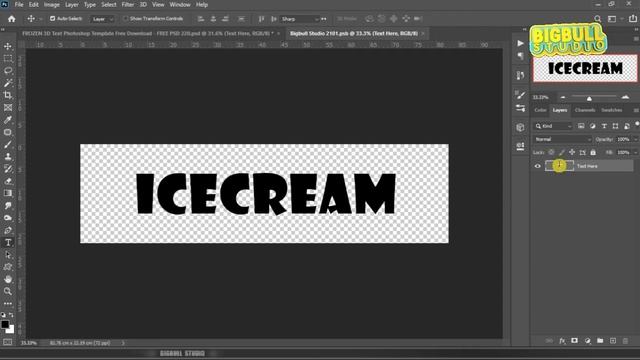640x360 pixels.
Task: Select the Frame tool
Action: (x=8, y=108)
